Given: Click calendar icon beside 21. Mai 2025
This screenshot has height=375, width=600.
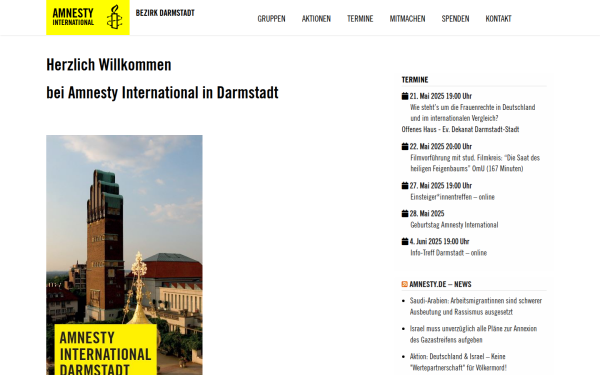Looking at the screenshot, I should point(405,96).
